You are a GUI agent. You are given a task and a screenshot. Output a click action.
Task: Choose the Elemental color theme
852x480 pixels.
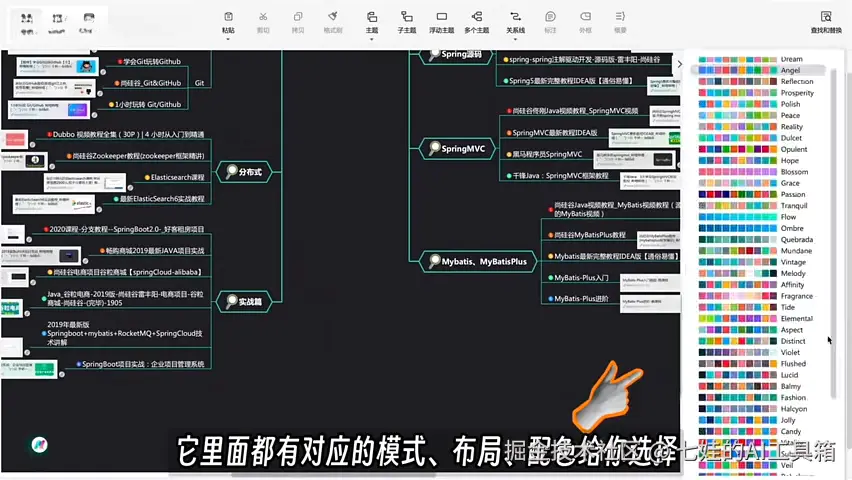pyautogui.click(x=756, y=319)
